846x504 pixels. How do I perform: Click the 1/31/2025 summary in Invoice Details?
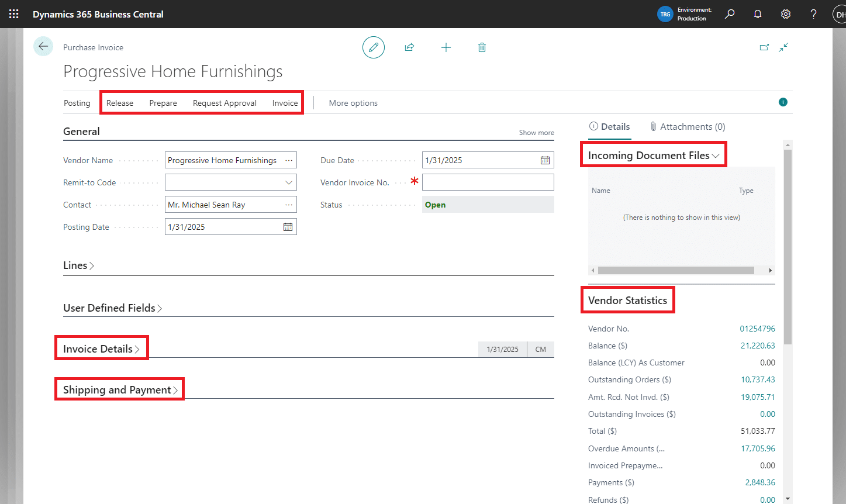[503, 349]
